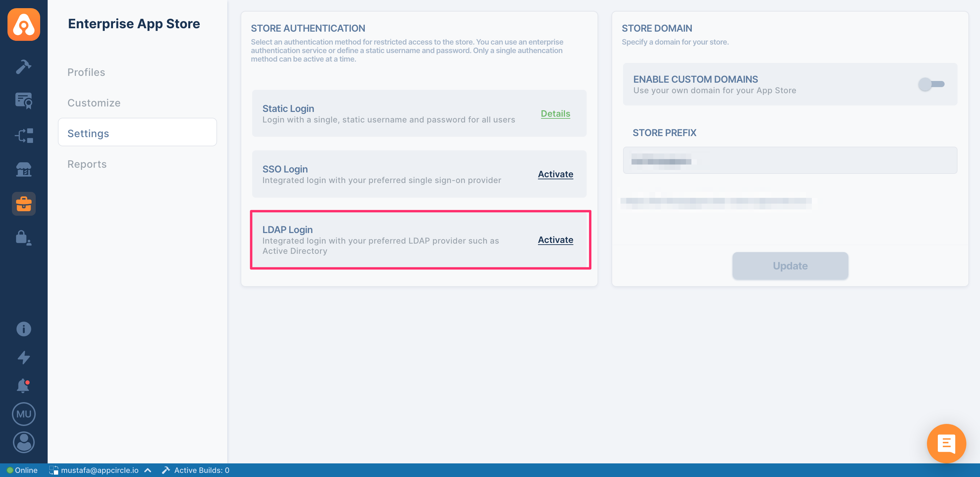Activate SSO Login
The image size is (980, 477).
[555, 174]
